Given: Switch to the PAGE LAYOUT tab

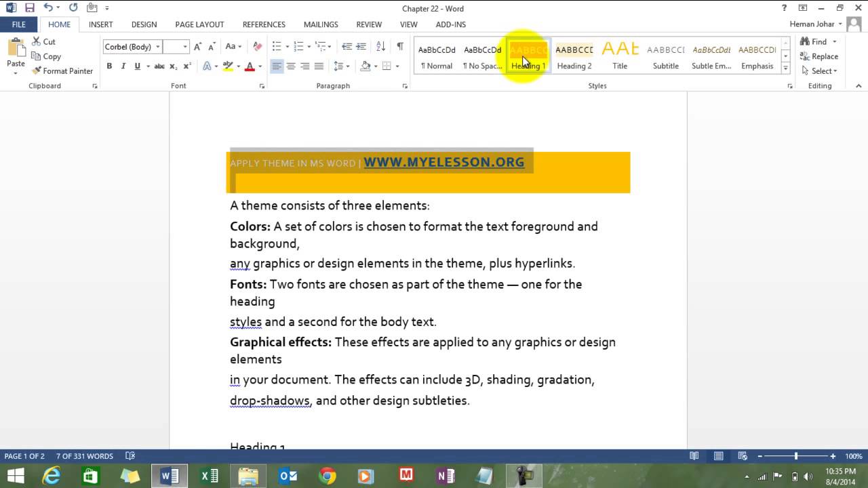Looking at the screenshot, I should [x=199, y=24].
